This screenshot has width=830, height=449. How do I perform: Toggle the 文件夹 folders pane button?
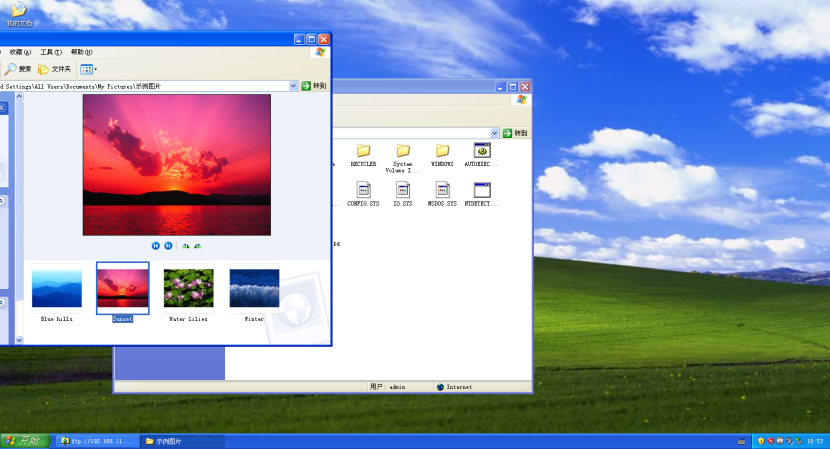pyautogui.click(x=55, y=69)
